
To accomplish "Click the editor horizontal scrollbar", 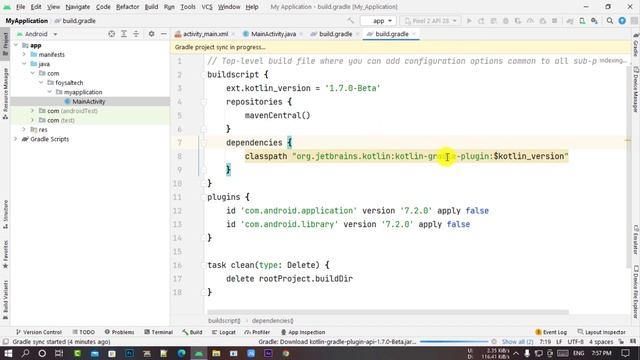I will (x=388, y=312).
